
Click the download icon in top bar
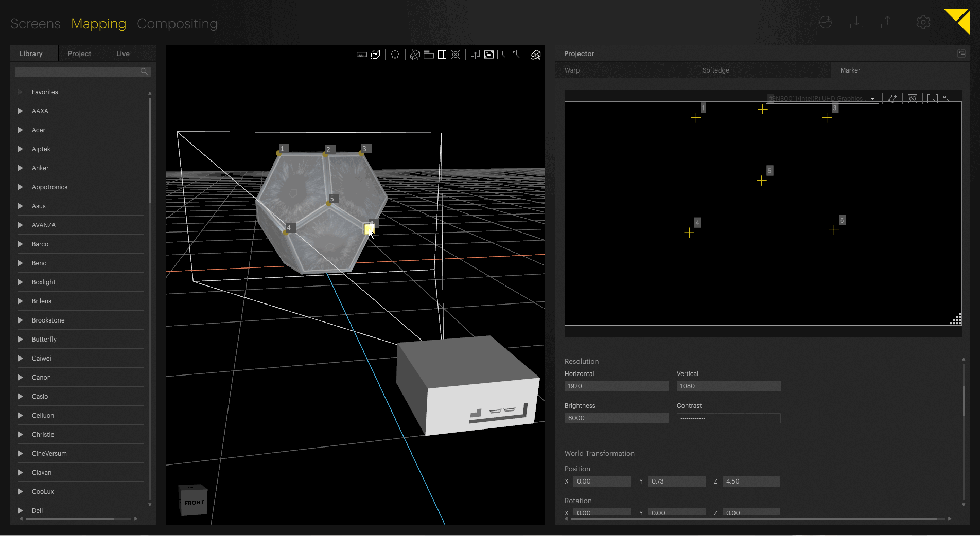click(856, 22)
